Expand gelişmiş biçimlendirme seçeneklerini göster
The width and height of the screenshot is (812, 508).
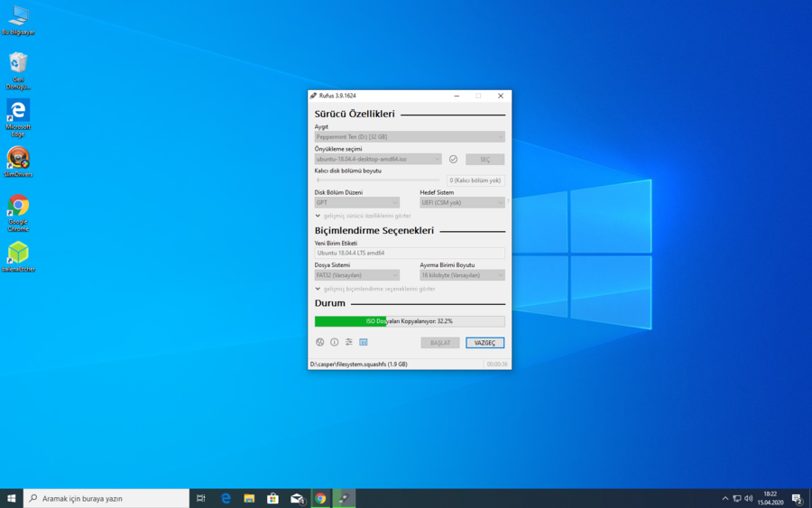(x=377, y=289)
